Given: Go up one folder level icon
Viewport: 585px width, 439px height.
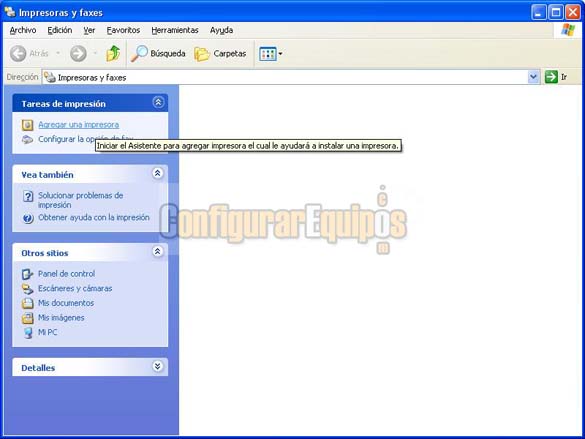Looking at the screenshot, I should pyautogui.click(x=113, y=54).
